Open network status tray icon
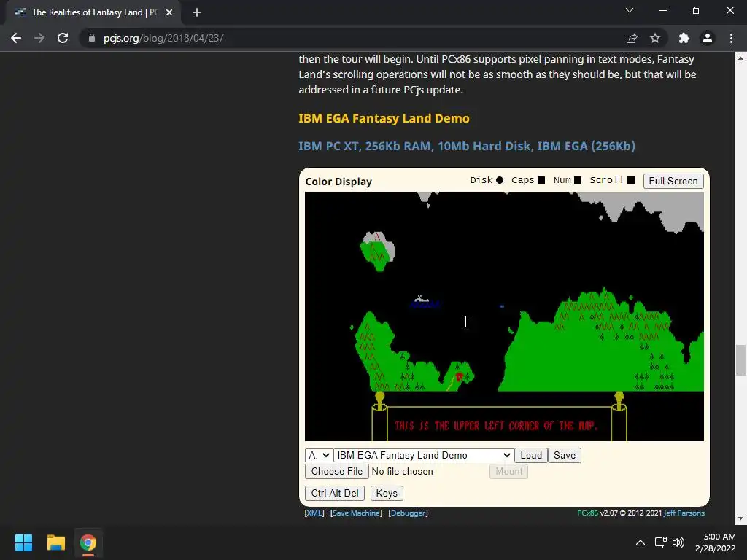This screenshot has height=560, width=747. (660, 542)
